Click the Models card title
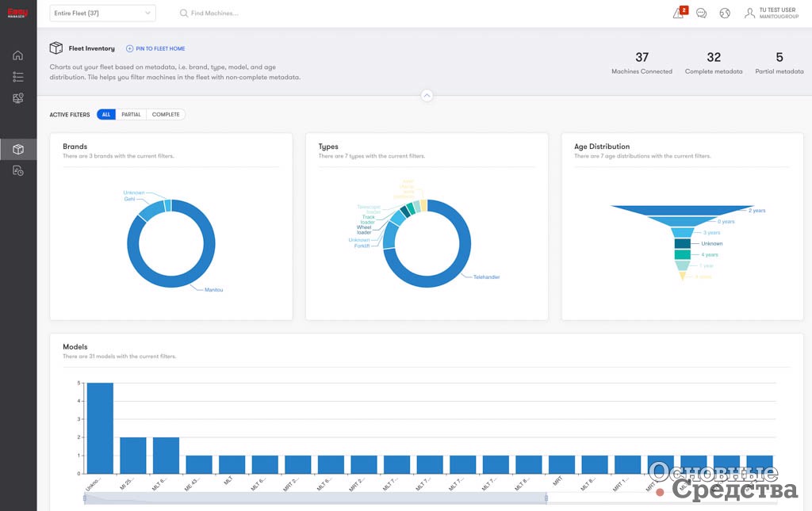Viewport: 812px width, 511px height. pos(75,346)
